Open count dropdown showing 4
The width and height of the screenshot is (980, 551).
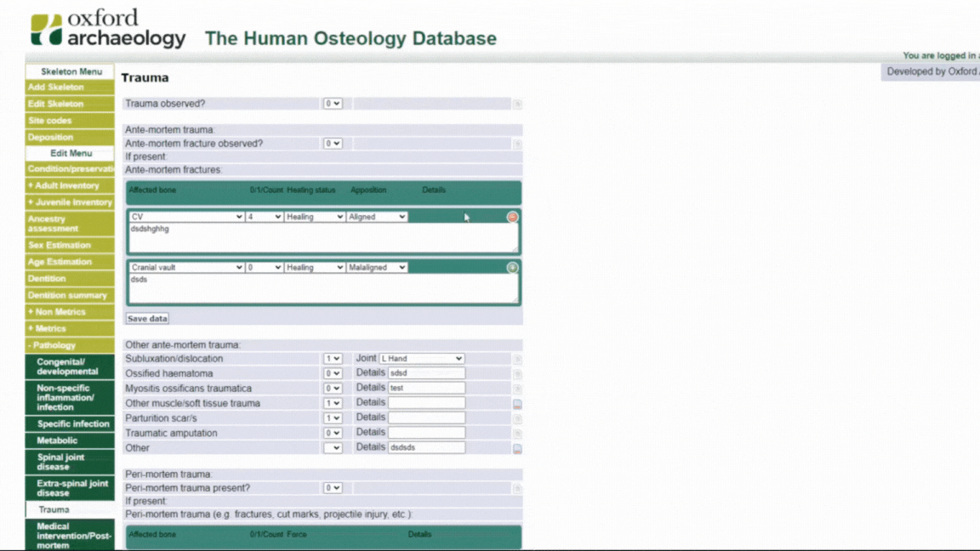(264, 217)
